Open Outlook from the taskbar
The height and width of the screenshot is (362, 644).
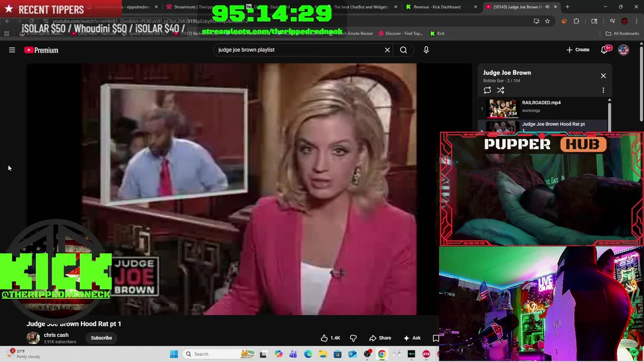pos(352,354)
